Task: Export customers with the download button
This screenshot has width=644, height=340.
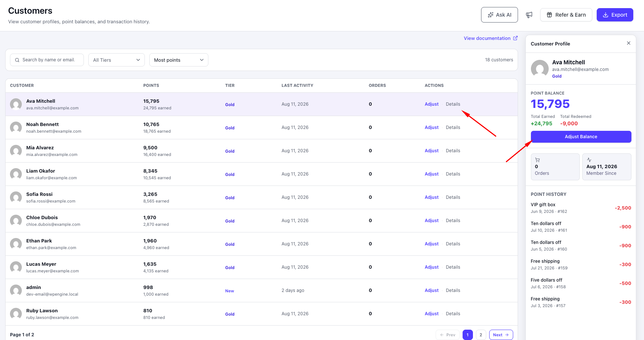Action: (615, 15)
